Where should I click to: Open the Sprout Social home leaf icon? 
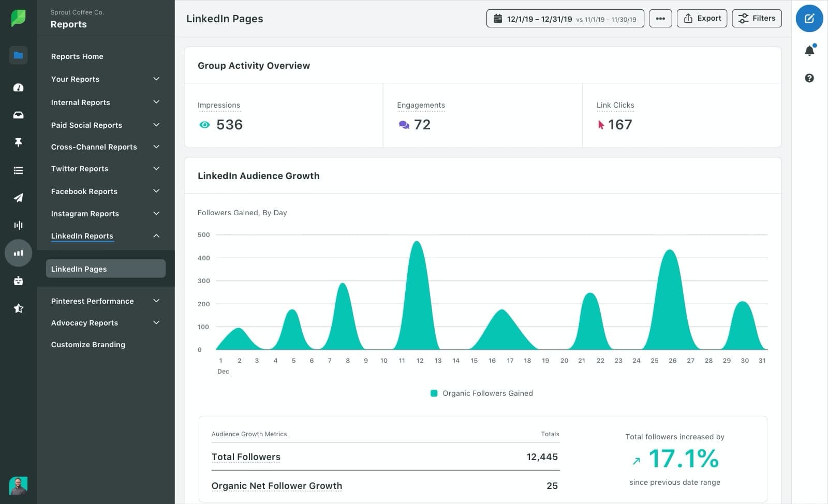coord(19,18)
